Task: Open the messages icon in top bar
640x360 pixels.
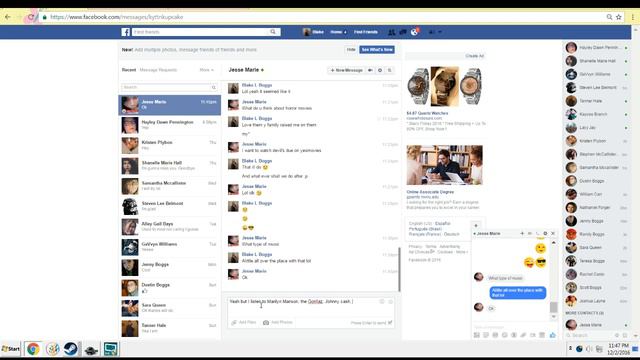Action: point(402,32)
